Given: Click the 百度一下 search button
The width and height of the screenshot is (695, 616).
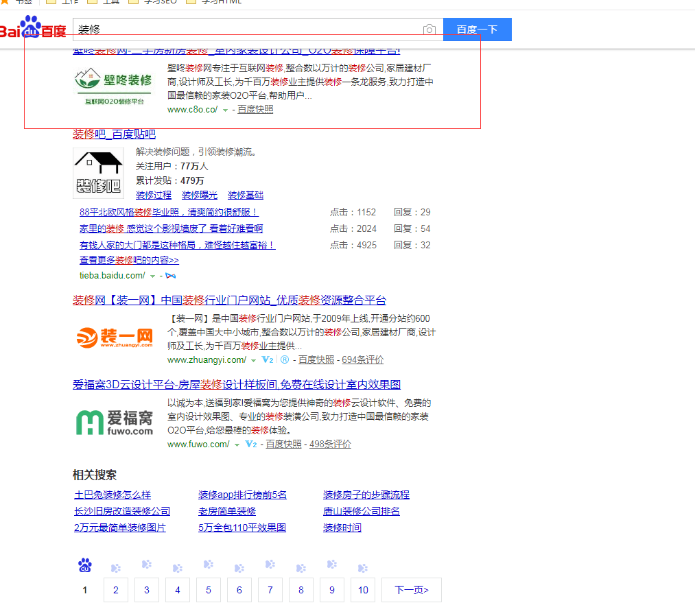Looking at the screenshot, I should click(x=478, y=29).
